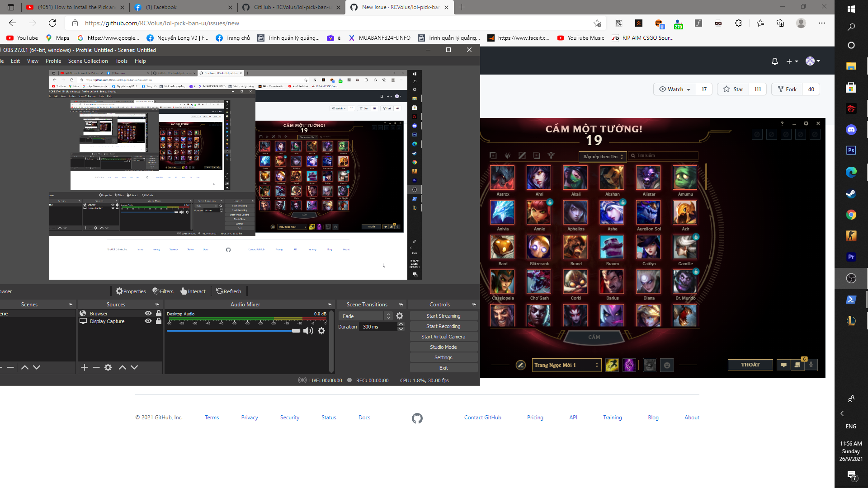Open the 'Sắp xếp theo Tên' sort dropdown

(603, 156)
